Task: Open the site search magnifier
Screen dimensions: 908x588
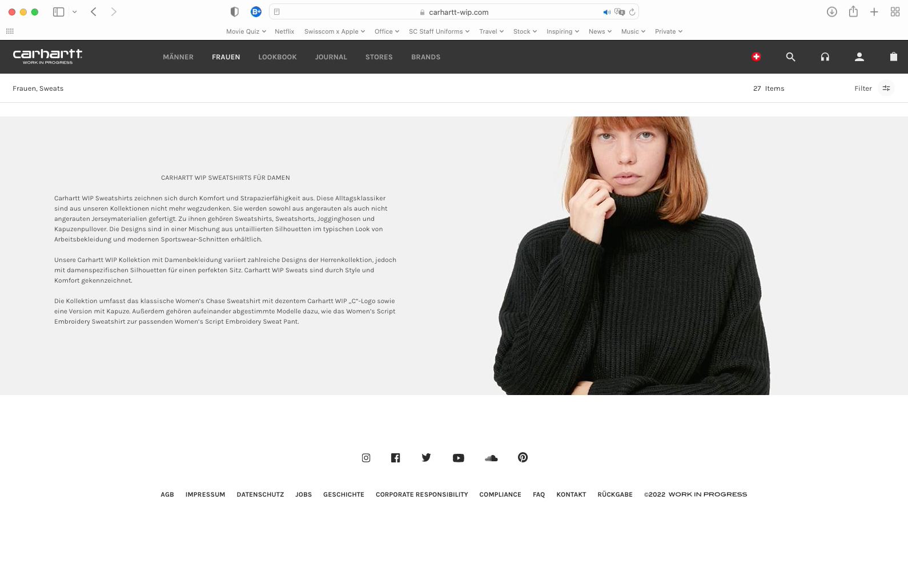Action: click(790, 57)
